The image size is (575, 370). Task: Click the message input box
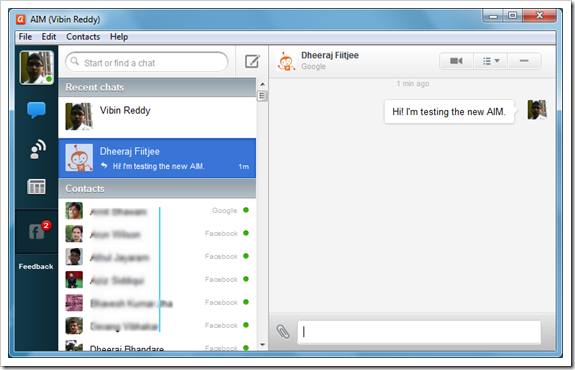(419, 332)
